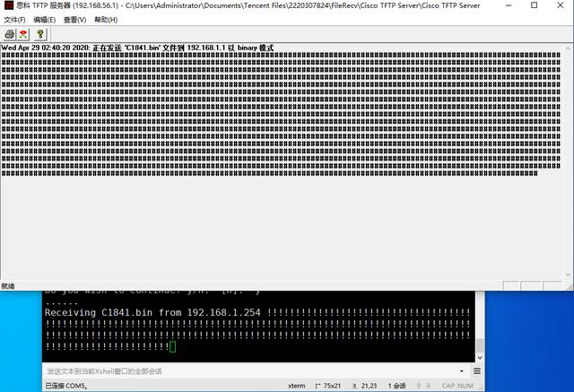Click the down arrow icon in Xshell status bar
The height and width of the screenshot is (392, 574).
[x=429, y=386]
